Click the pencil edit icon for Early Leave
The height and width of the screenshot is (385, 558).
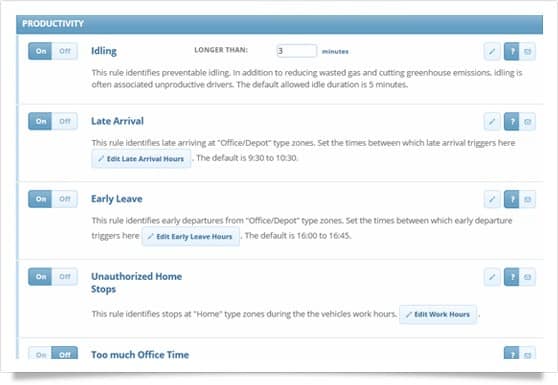pos(492,199)
